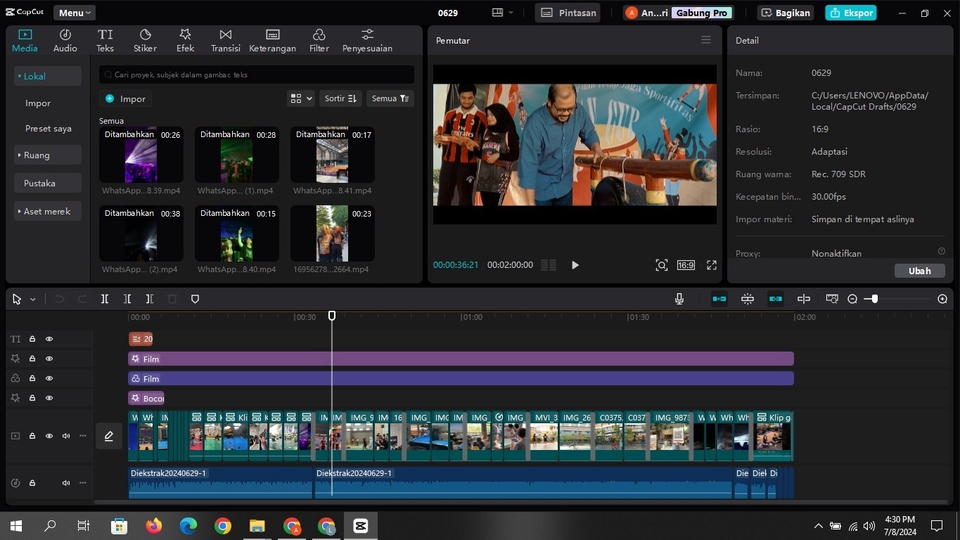Click the Undo arrow in timeline toolbar
The height and width of the screenshot is (540, 960).
(59, 299)
